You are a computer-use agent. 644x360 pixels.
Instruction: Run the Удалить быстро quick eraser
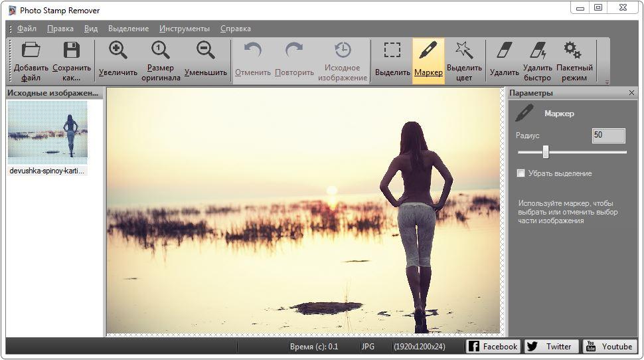[x=537, y=50]
